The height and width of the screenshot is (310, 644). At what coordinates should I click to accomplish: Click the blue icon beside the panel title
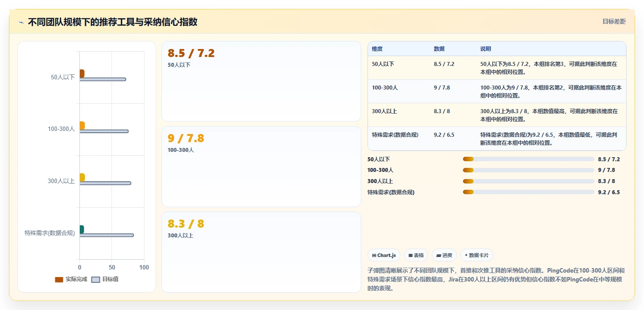(x=21, y=22)
